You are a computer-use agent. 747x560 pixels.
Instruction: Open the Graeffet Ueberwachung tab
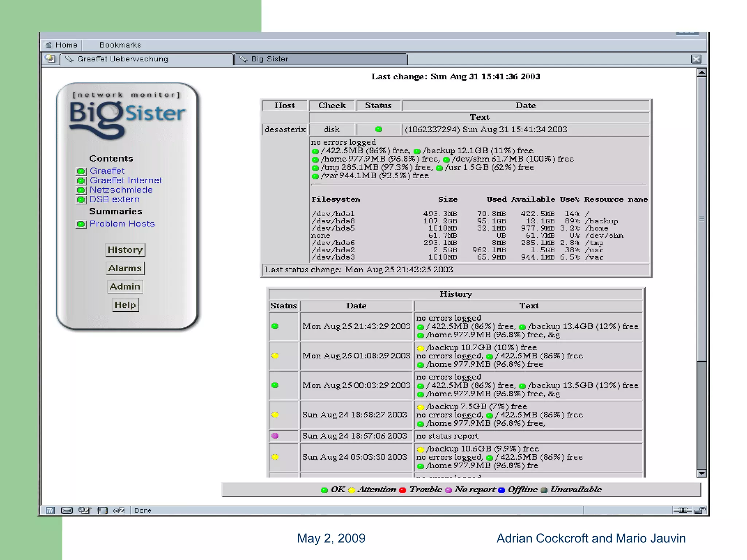coord(147,59)
